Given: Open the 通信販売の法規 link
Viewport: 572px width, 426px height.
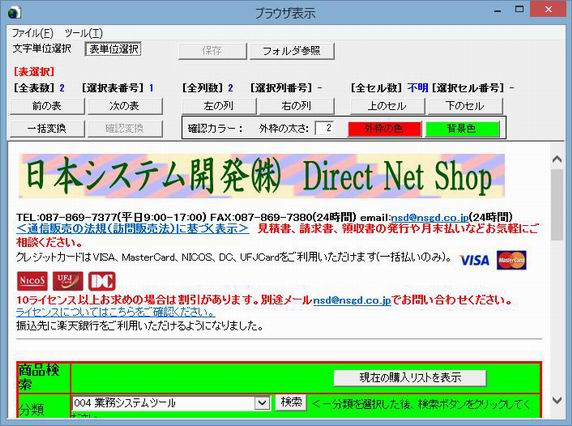Looking at the screenshot, I should tap(133, 229).
